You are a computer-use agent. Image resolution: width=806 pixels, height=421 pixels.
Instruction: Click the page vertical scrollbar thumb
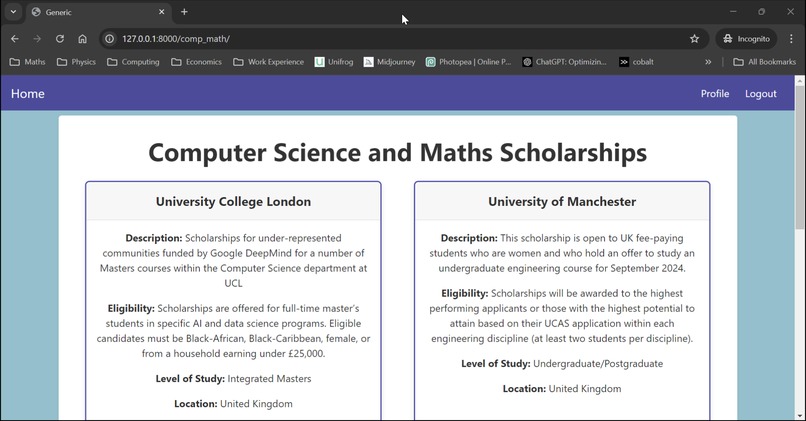coord(800,159)
